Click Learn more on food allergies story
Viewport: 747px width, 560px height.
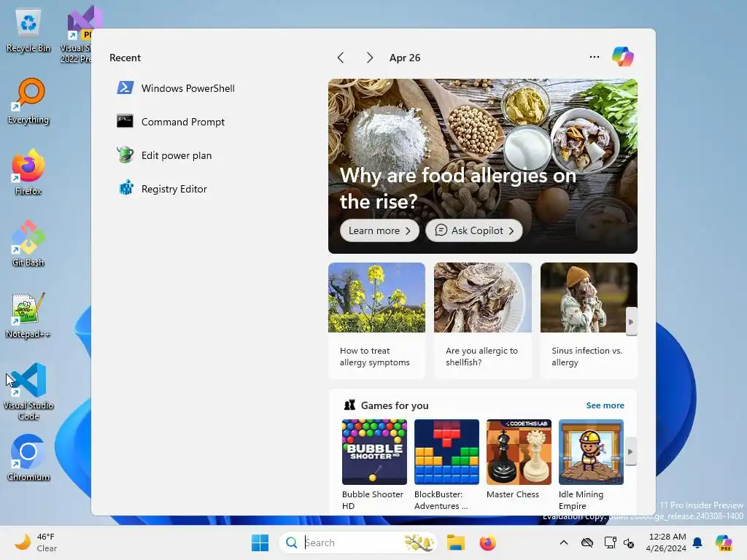click(379, 230)
